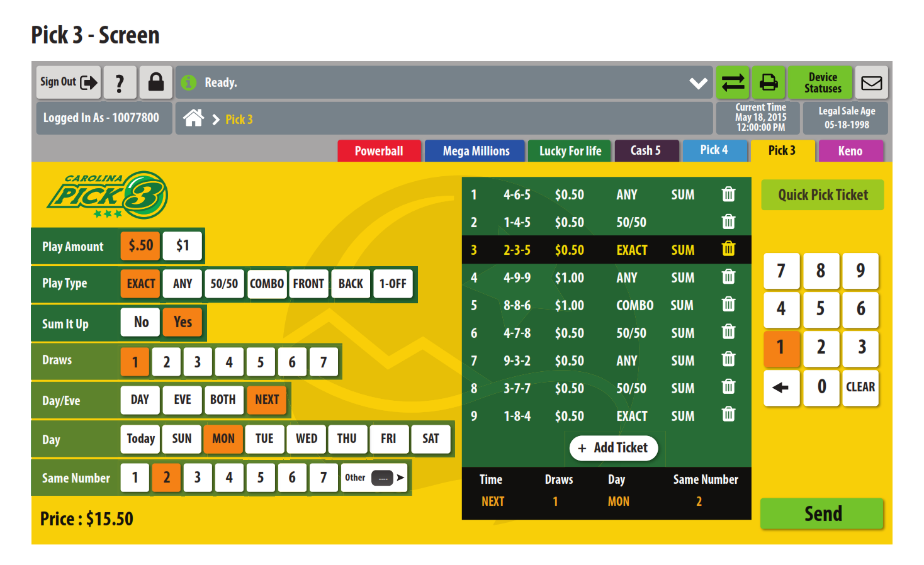Viewport: 924px width, 565px height.
Task: Set Sum It Up to No
Action: tap(141, 322)
